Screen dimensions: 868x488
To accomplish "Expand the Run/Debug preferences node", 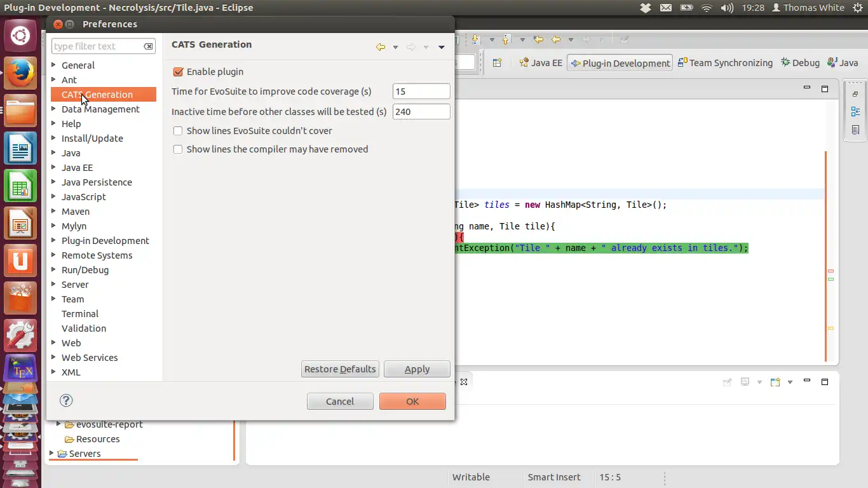I will 54,269.
